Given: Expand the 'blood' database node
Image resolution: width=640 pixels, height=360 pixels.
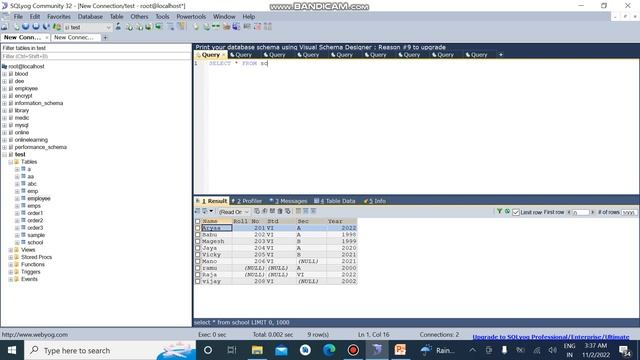Looking at the screenshot, I should click(4, 74).
